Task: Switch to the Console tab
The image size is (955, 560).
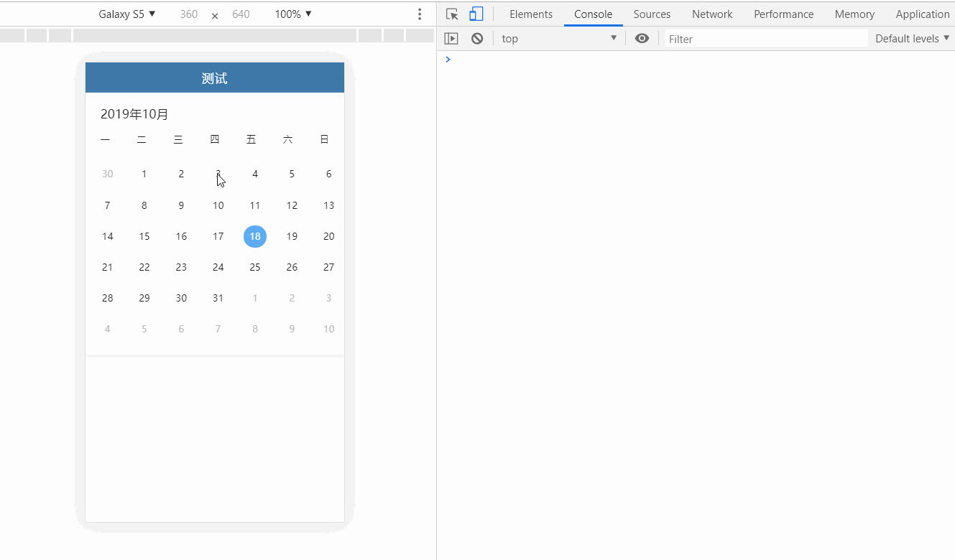Action: tap(594, 14)
